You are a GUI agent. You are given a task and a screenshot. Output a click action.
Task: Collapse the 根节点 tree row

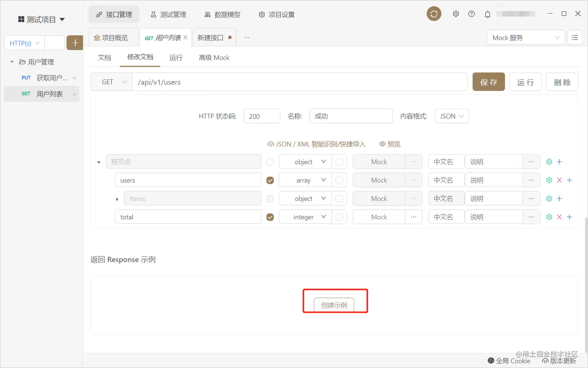click(x=99, y=162)
